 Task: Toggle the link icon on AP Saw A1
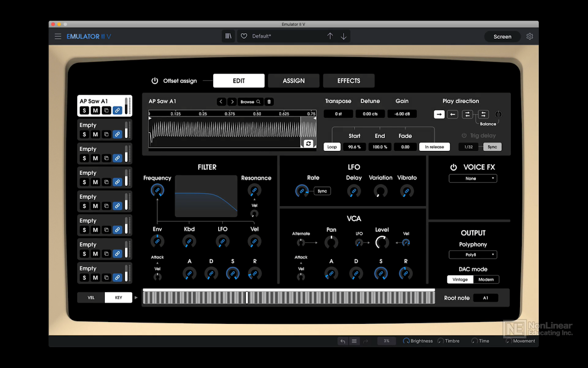click(x=118, y=110)
